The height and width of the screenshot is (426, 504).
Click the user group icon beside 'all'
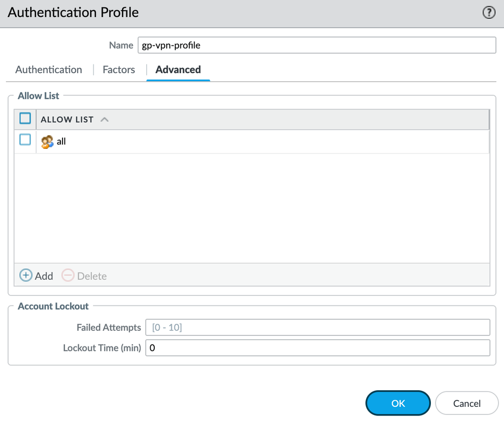pyautogui.click(x=47, y=141)
